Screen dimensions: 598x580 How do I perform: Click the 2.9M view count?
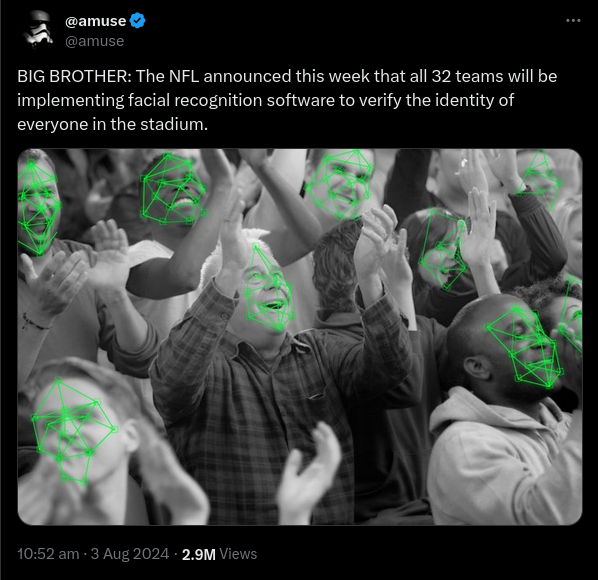point(199,554)
